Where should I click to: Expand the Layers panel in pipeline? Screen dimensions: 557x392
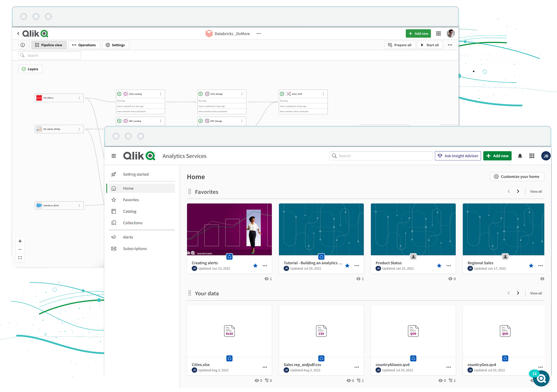pos(30,69)
